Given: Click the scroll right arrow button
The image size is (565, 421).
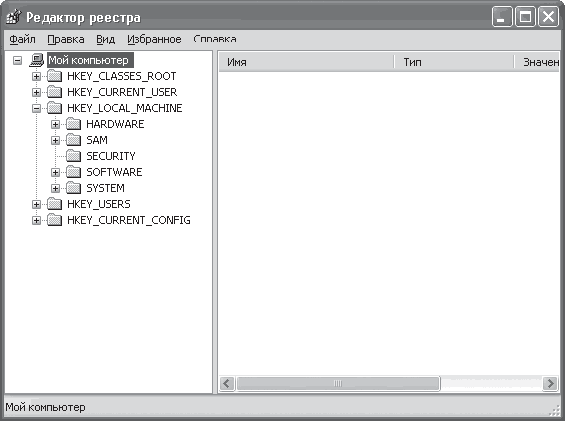Looking at the screenshot, I should (550, 383).
